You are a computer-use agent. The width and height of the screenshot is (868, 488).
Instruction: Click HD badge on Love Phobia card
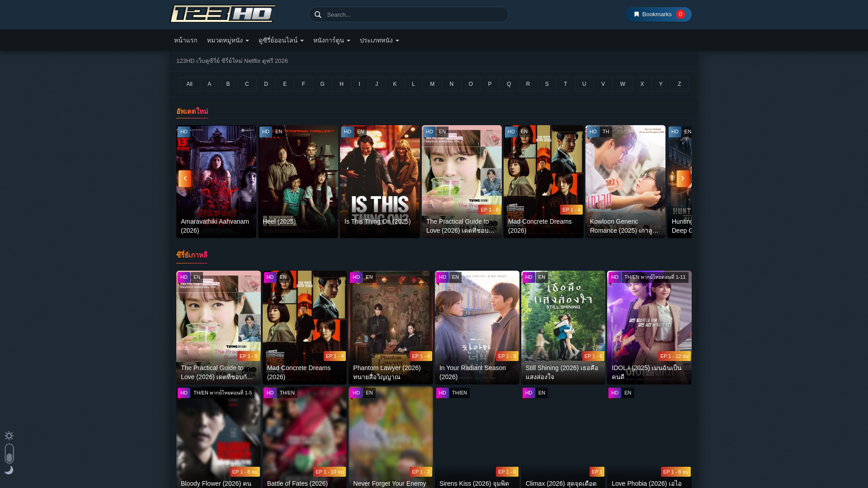(x=615, y=393)
